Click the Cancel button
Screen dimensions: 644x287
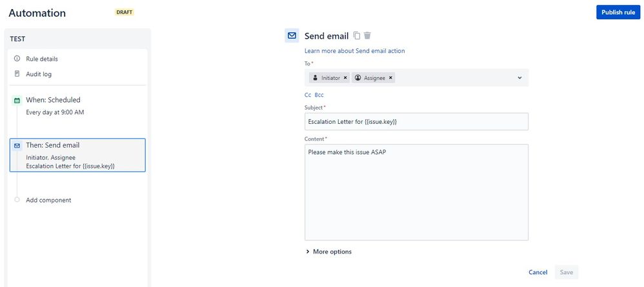tap(538, 272)
